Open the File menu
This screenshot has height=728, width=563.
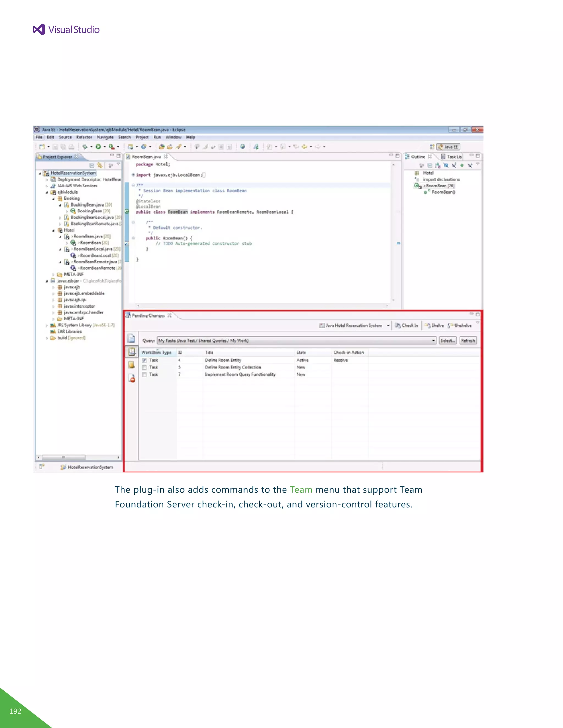coord(39,137)
